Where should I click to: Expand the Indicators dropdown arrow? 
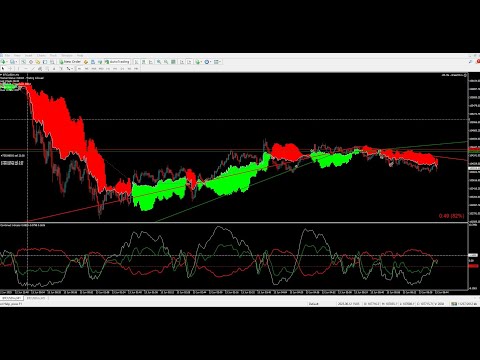click(202, 62)
